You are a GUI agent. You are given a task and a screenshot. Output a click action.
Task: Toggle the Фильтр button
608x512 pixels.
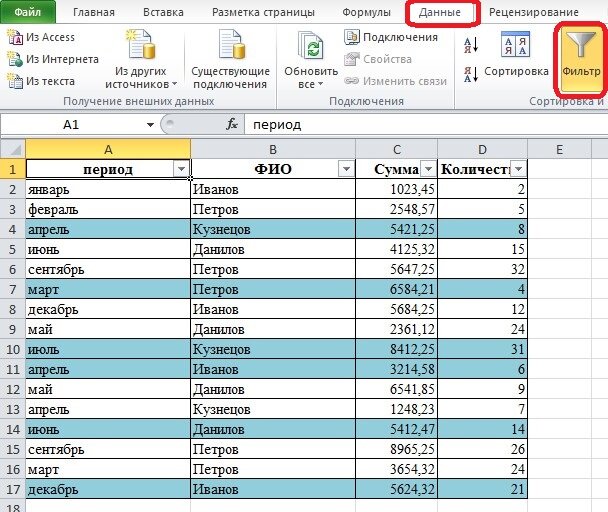tap(581, 59)
